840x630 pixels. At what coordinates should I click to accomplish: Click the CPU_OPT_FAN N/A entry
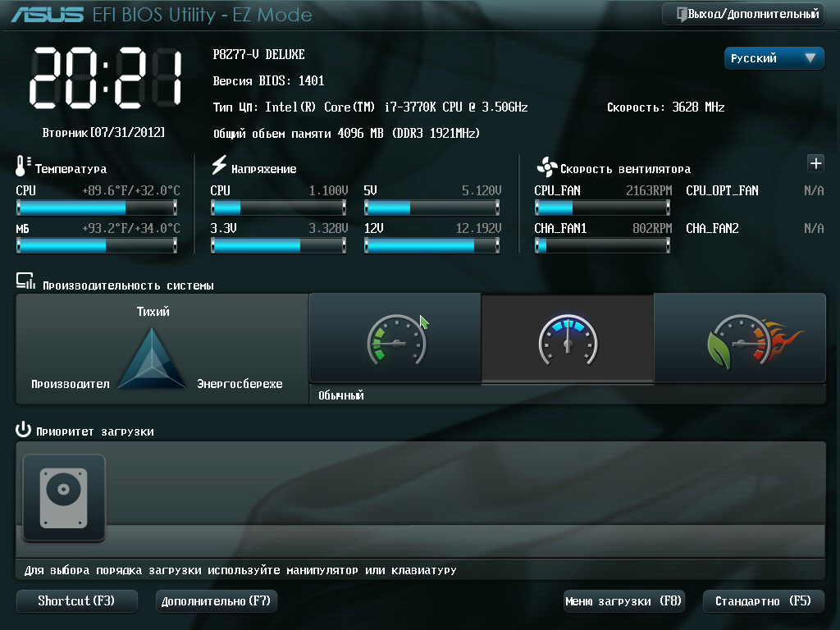[x=755, y=190]
